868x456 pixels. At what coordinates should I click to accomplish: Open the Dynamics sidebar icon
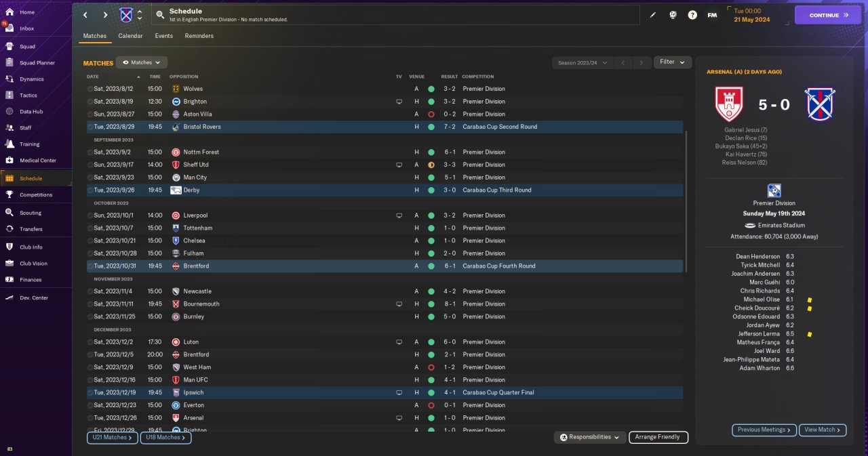(x=9, y=79)
